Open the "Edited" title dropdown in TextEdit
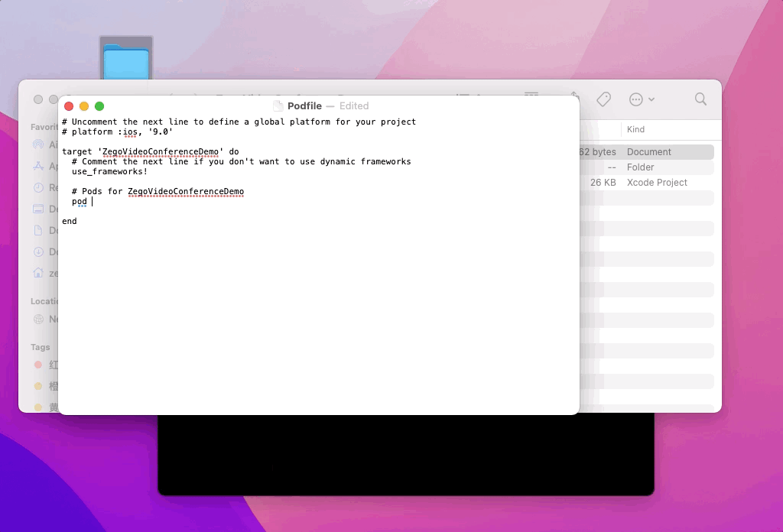This screenshot has width=783, height=532. point(354,105)
